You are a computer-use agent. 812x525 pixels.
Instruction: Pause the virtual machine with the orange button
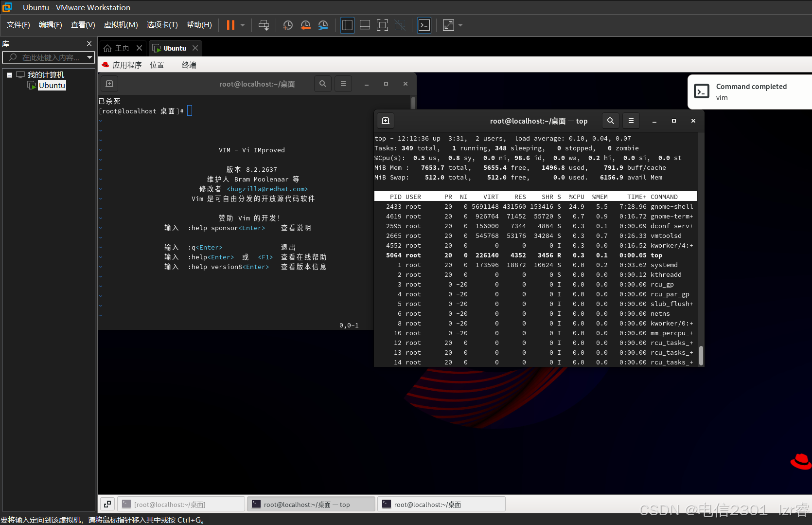(x=230, y=25)
